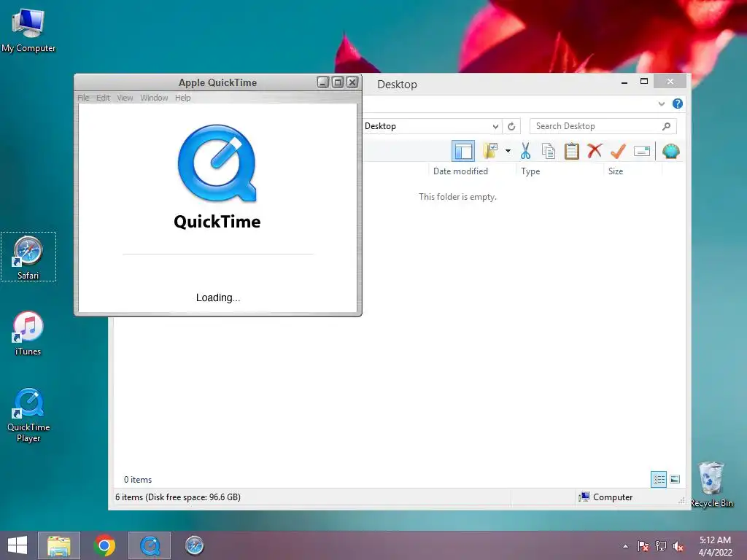Open Edit menu in Apple QuickTime window
The image size is (747, 560).
point(103,98)
